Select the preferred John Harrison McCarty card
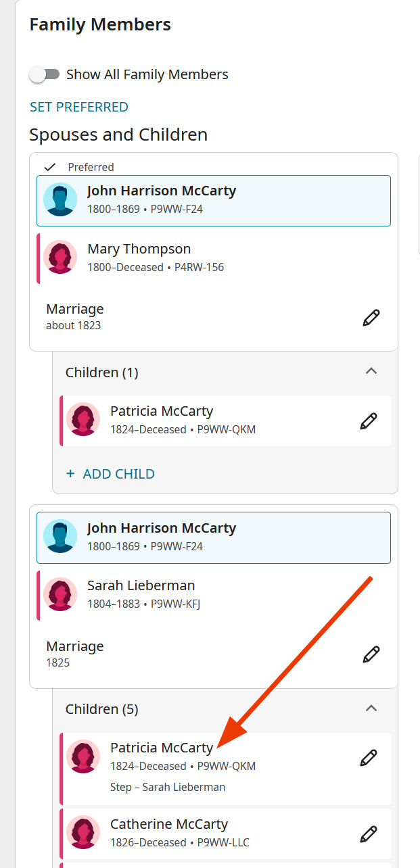This screenshot has width=420, height=868. click(161, 191)
